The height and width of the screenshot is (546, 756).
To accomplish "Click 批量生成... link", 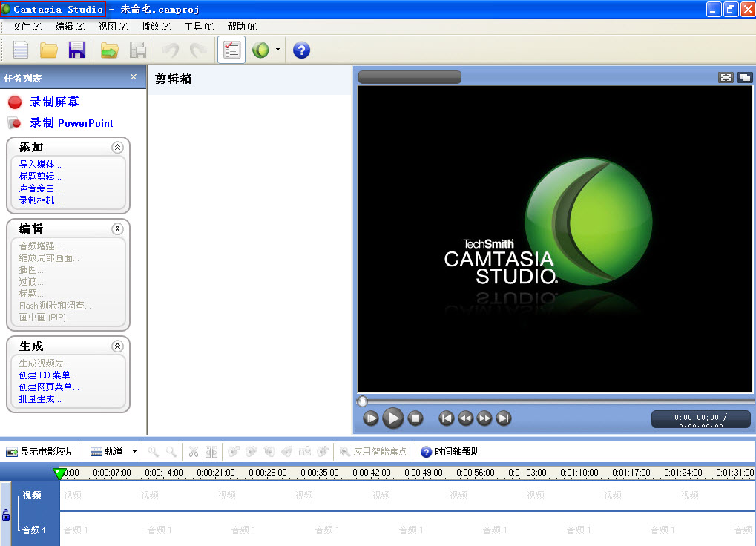I will click(40, 399).
